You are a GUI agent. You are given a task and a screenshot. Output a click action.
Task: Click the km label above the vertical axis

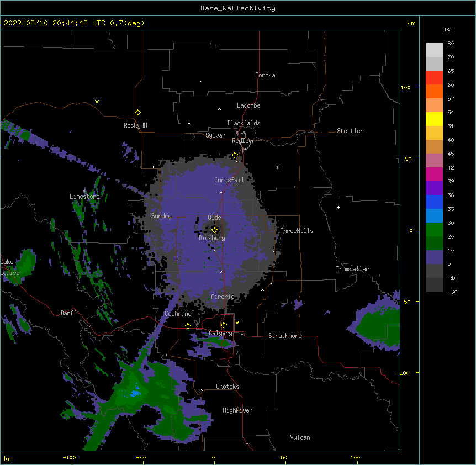(411, 23)
